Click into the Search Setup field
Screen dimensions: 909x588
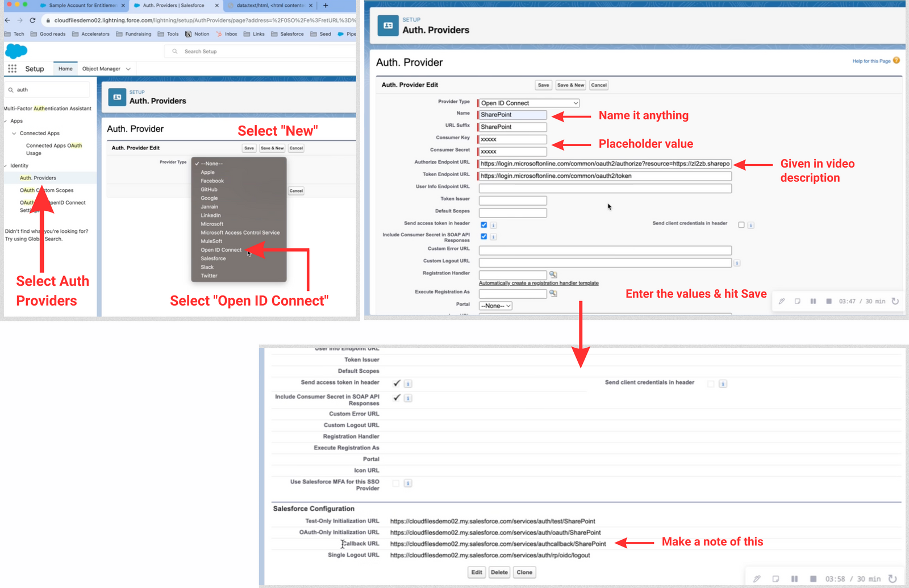[260, 51]
